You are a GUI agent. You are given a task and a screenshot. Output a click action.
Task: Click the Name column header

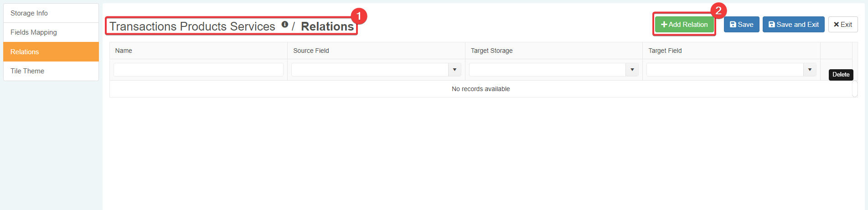pyautogui.click(x=124, y=51)
